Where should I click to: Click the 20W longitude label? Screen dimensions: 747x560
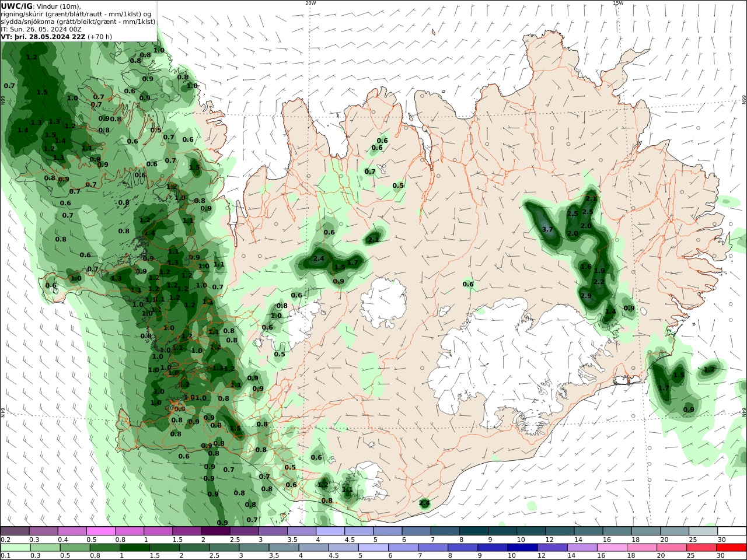click(310, 3)
